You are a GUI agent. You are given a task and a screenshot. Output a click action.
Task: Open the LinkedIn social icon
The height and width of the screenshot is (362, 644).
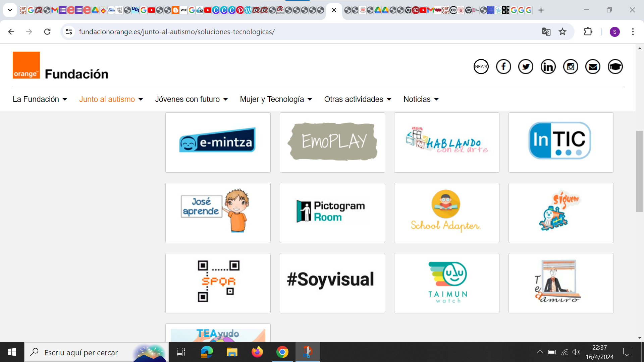tap(548, 67)
